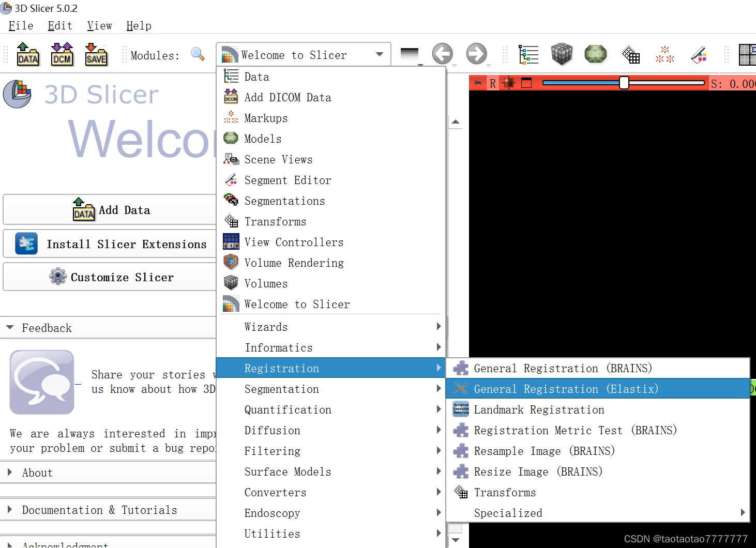Expand the Wizards submenu

(331, 327)
